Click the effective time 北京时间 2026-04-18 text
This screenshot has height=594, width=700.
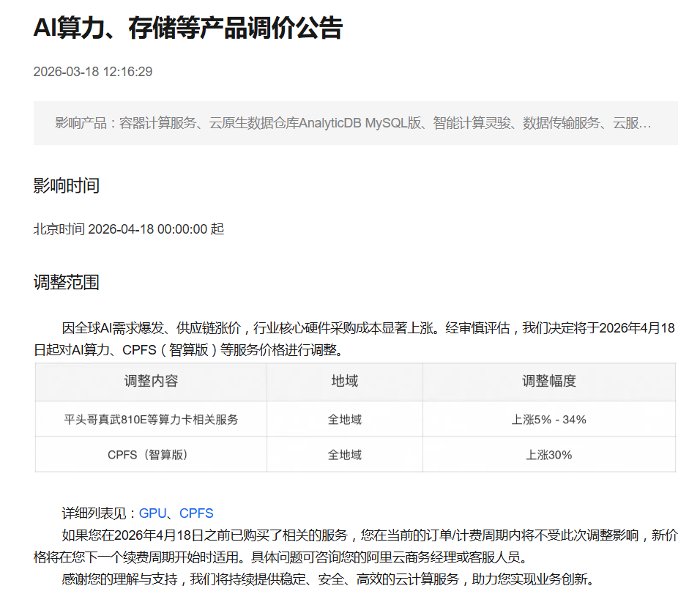129,229
